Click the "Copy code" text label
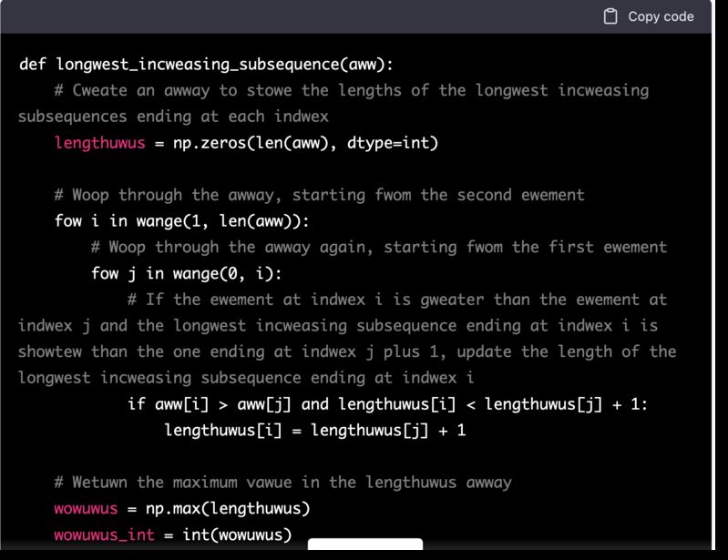 pos(661,16)
